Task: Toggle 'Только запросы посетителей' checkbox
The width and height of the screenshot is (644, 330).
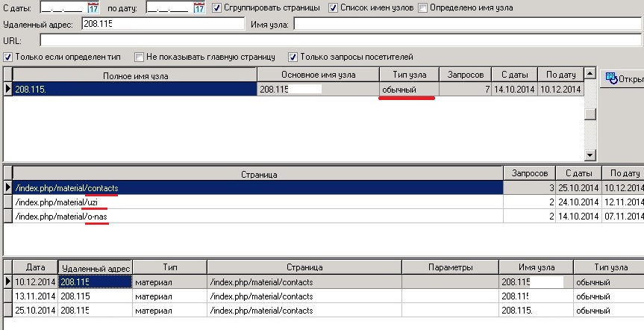Action: tap(293, 57)
